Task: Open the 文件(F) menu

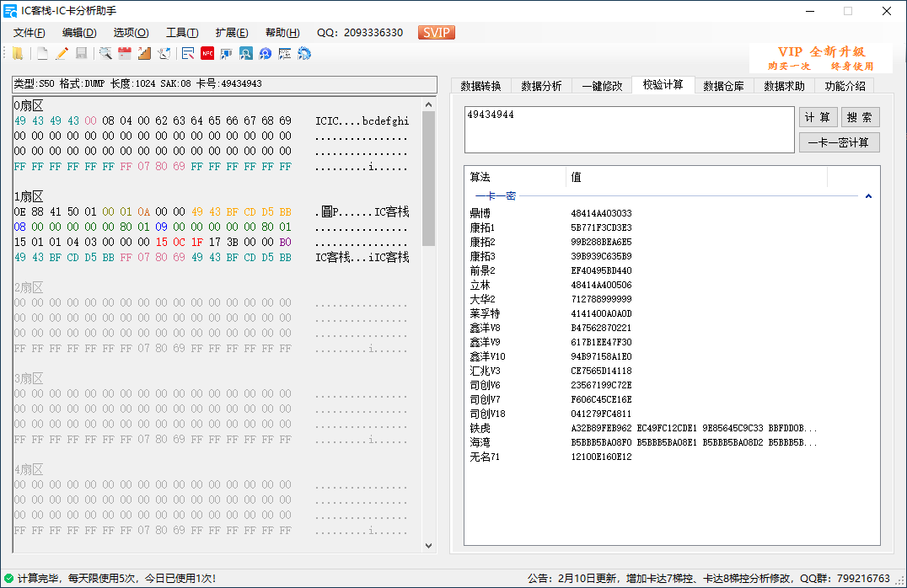Action: pyautogui.click(x=29, y=33)
